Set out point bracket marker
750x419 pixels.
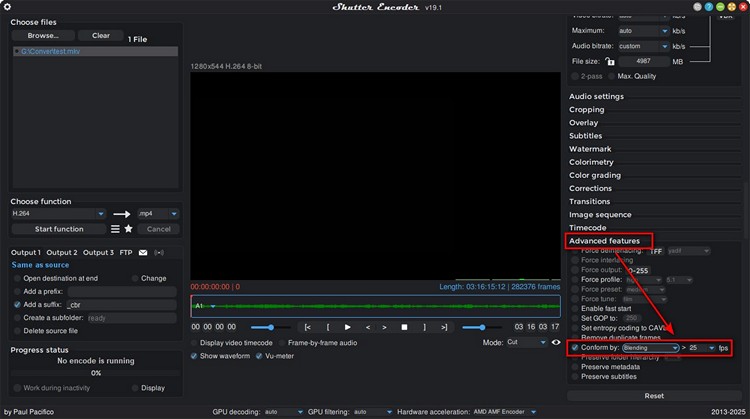pos(424,327)
